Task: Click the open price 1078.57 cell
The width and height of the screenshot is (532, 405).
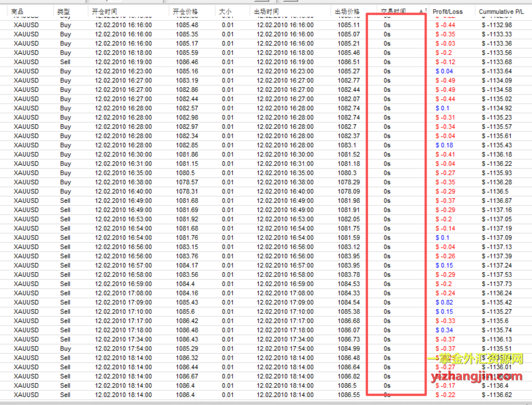Action: coord(187,182)
